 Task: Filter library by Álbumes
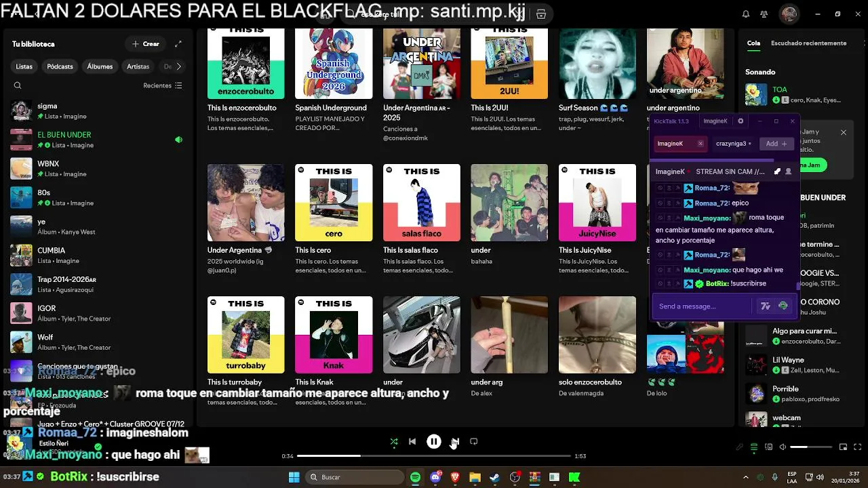tap(100, 66)
